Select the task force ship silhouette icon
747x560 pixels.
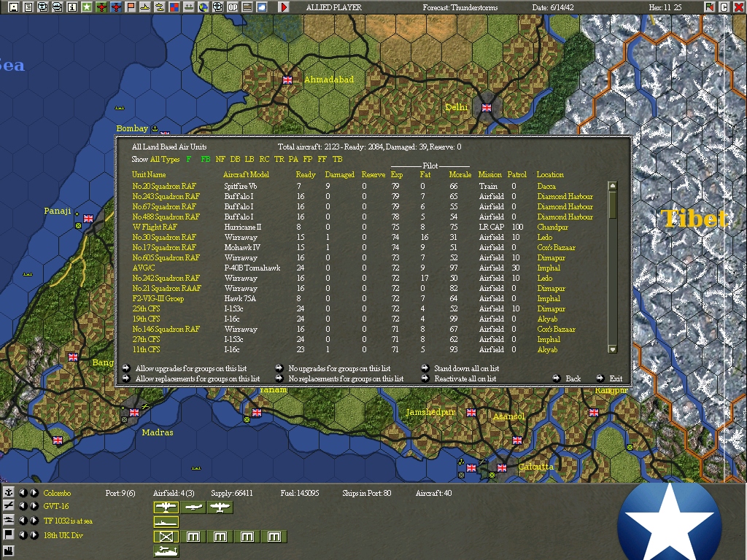pyautogui.click(x=166, y=522)
